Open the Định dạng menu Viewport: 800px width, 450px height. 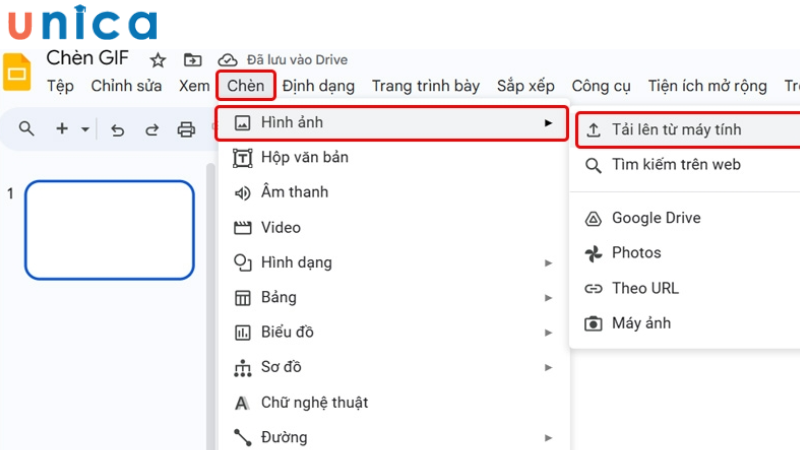pos(318,86)
